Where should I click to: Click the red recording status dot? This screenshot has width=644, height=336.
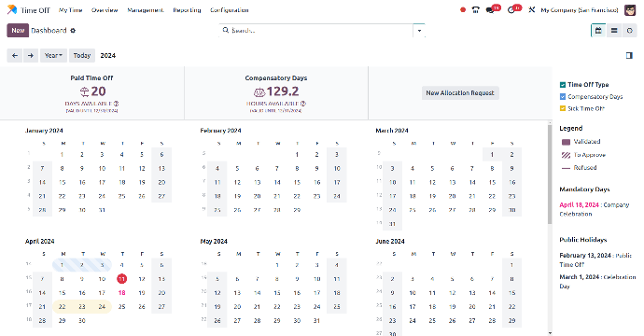(x=463, y=10)
